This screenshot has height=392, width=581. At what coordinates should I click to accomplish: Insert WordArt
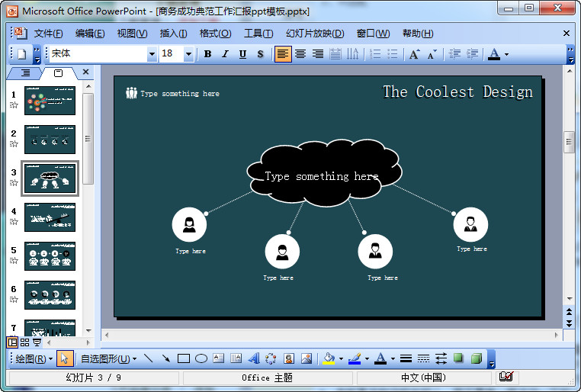point(254,358)
